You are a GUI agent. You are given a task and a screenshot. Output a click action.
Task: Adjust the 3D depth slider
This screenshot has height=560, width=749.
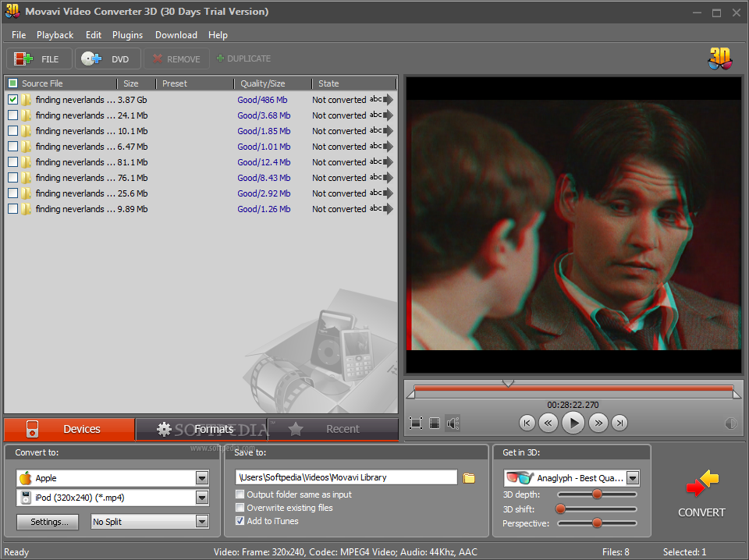(597, 494)
